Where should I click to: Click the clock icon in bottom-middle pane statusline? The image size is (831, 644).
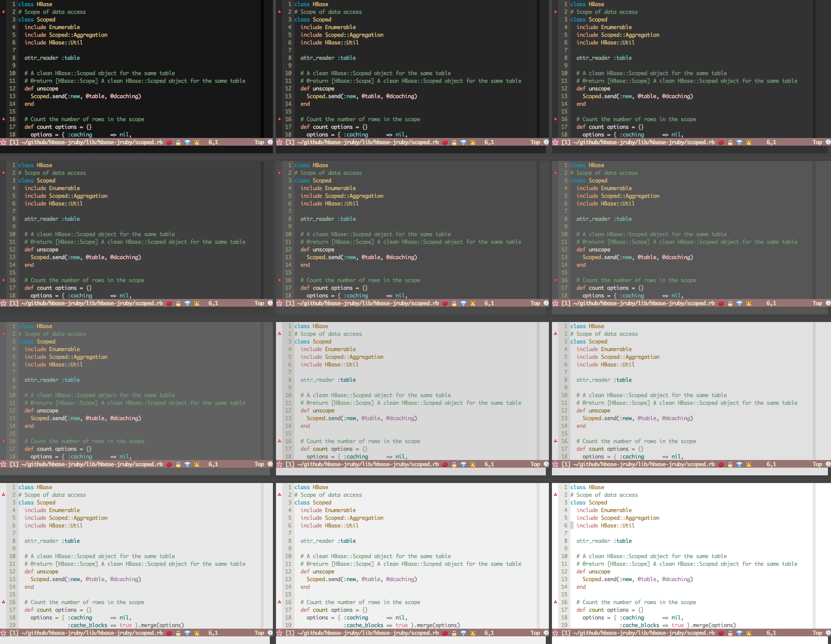tap(546, 633)
